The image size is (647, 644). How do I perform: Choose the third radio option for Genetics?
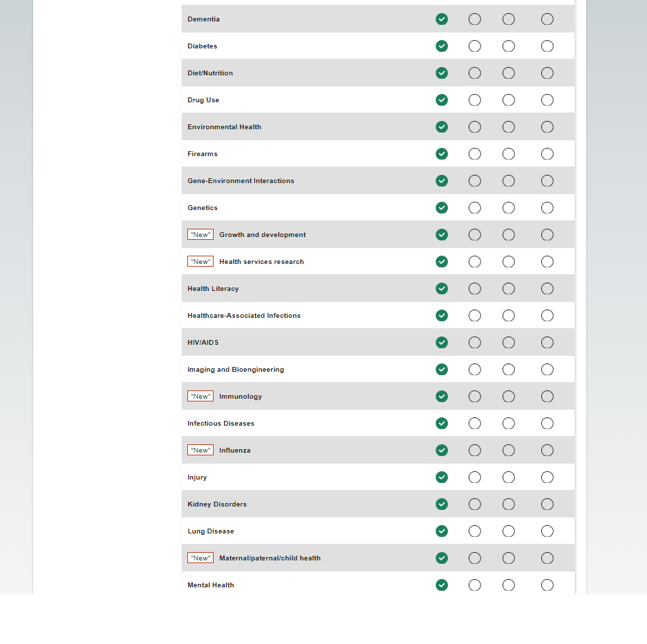[509, 208]
